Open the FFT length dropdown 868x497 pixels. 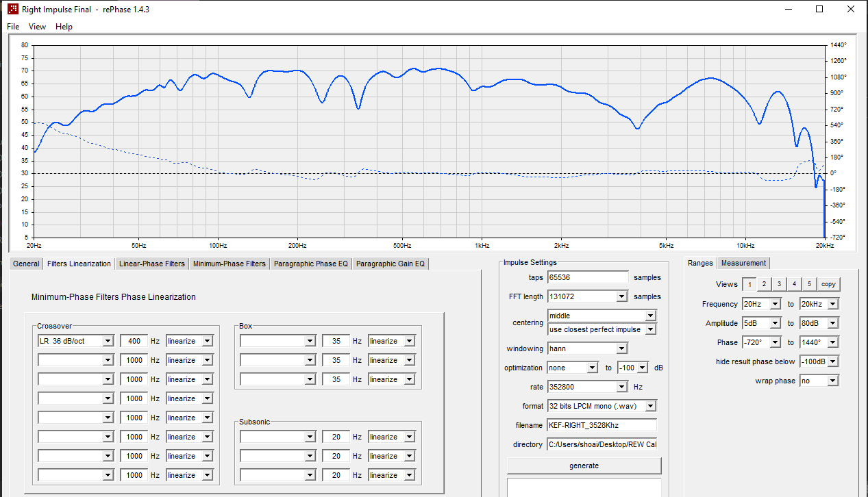(588, 296)
